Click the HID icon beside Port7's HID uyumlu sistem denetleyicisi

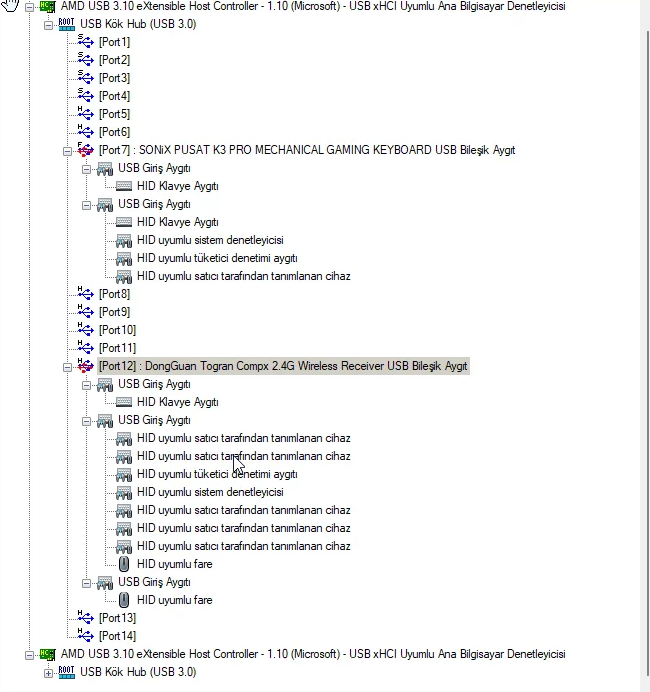tap(124, 241)
